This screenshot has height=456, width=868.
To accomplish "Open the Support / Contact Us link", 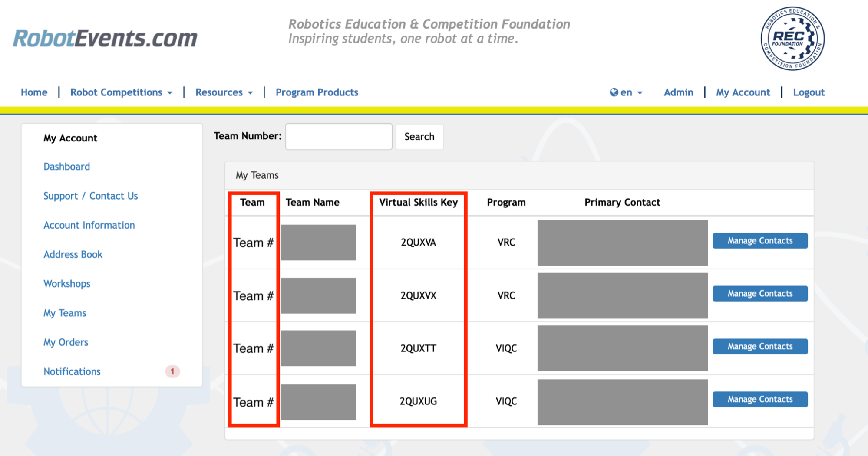I will pyautogui.click(x=90, y=196).
